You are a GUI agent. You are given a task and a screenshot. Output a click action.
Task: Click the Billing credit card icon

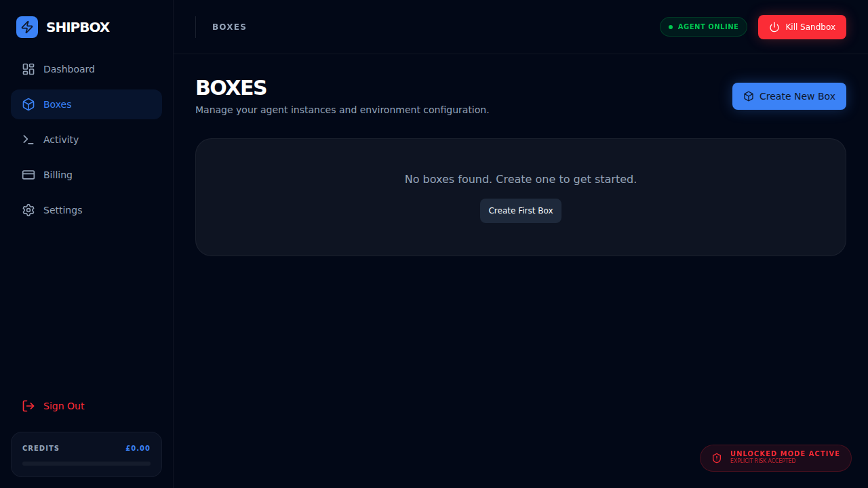(28, 174)
